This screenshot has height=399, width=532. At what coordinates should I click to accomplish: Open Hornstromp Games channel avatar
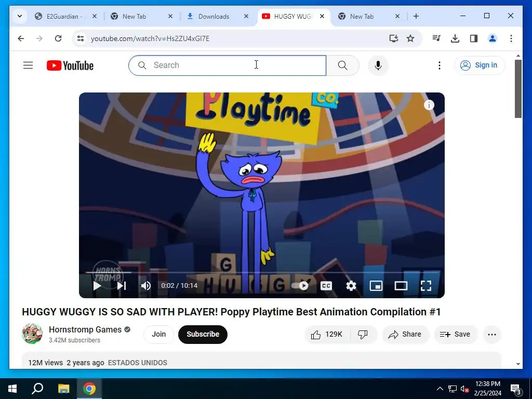[x=32, y=334]
